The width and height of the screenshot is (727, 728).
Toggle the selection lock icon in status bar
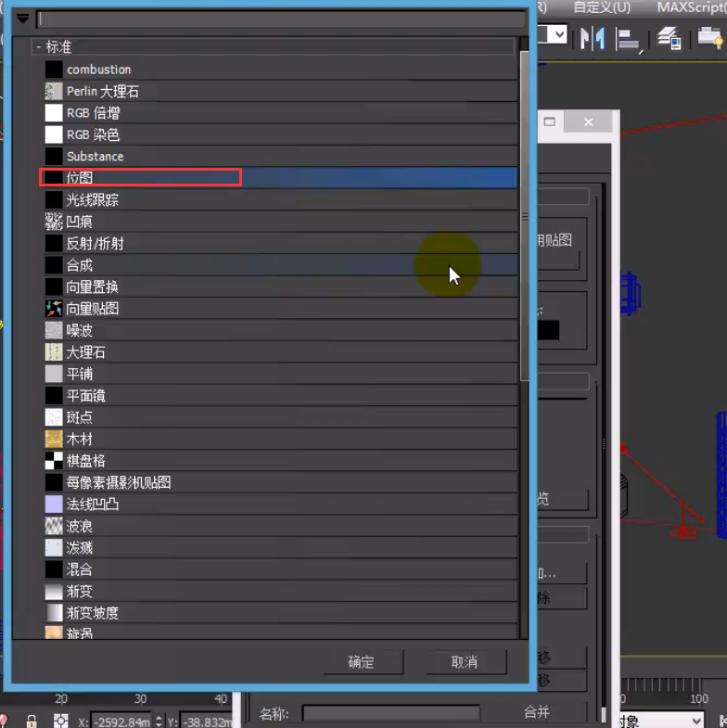(x=32, y=721)
